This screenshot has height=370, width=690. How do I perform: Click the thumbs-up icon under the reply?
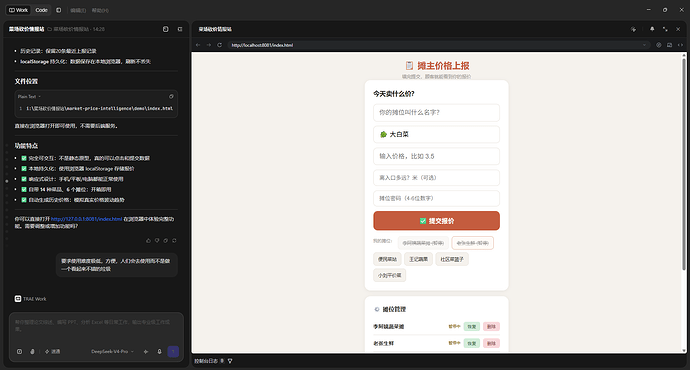148,240
